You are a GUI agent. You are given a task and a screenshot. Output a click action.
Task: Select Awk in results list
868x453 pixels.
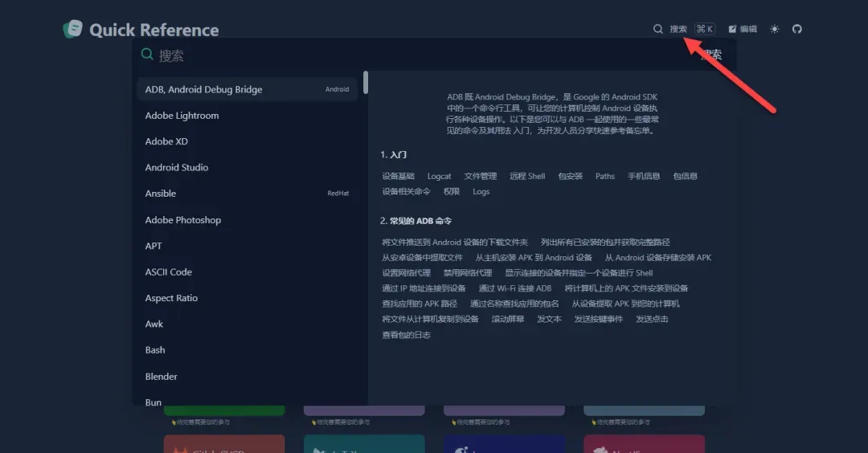[x=247, y=324]
